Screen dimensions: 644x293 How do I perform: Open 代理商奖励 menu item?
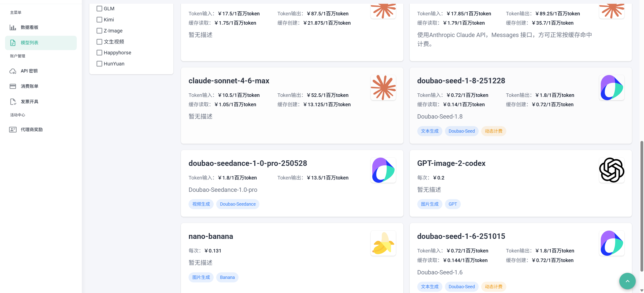[x=41, y=130]
